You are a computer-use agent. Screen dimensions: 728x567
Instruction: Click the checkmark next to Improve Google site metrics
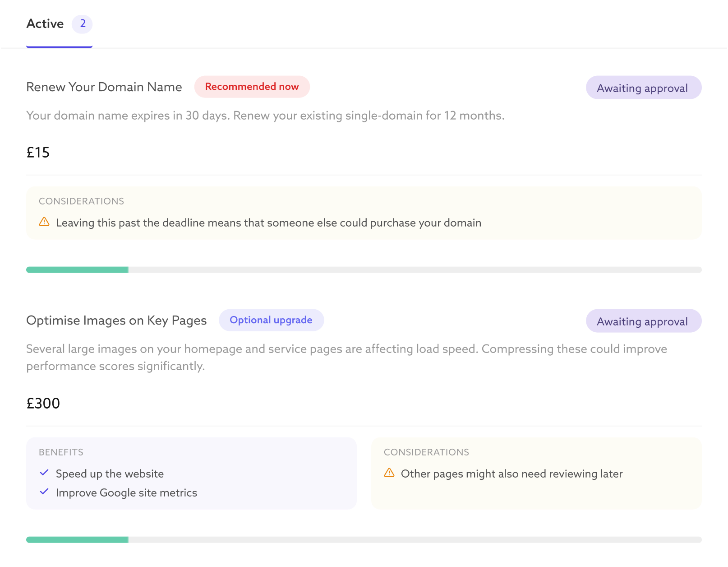(x=44, y=492)
